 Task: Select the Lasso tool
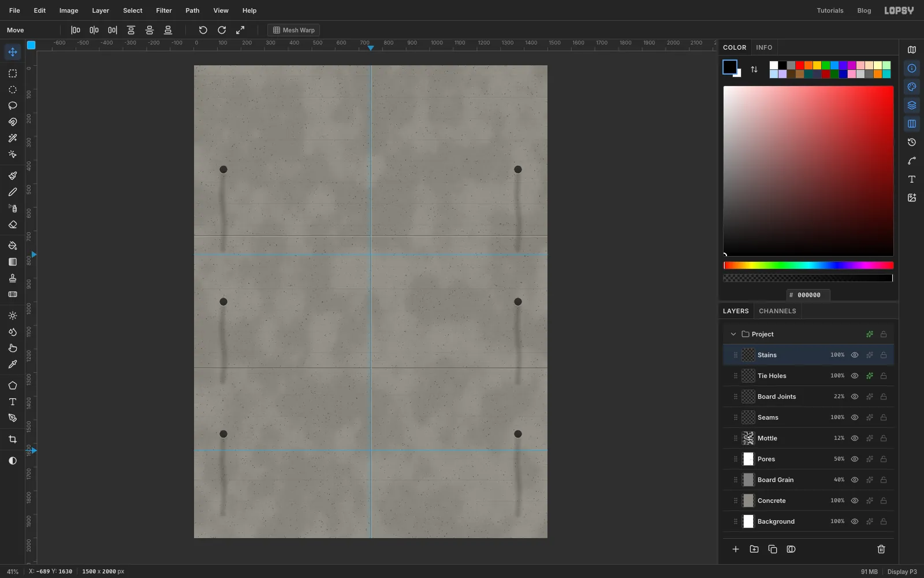(13, 106)
